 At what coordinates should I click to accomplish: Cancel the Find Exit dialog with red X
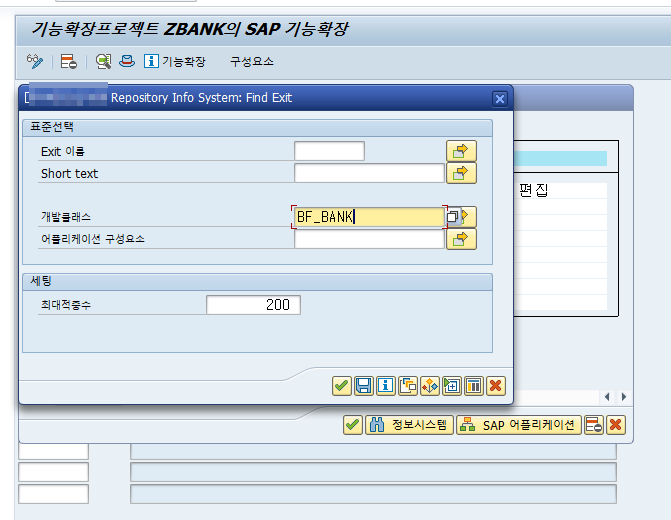pos(496,386)
